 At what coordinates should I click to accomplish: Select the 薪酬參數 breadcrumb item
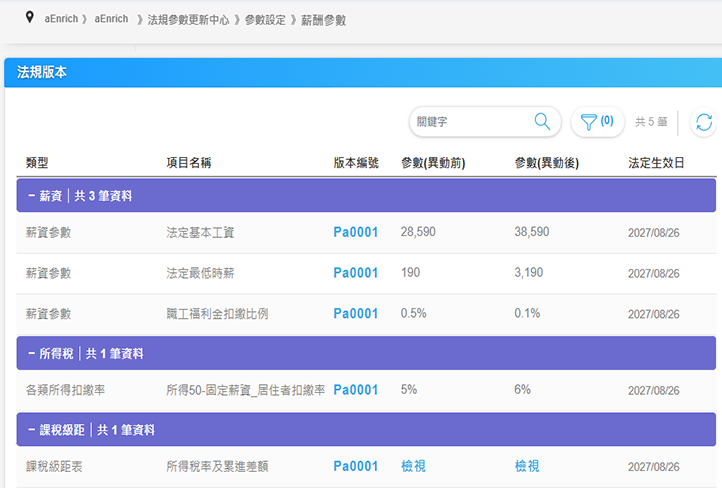(x=323, y=19)
